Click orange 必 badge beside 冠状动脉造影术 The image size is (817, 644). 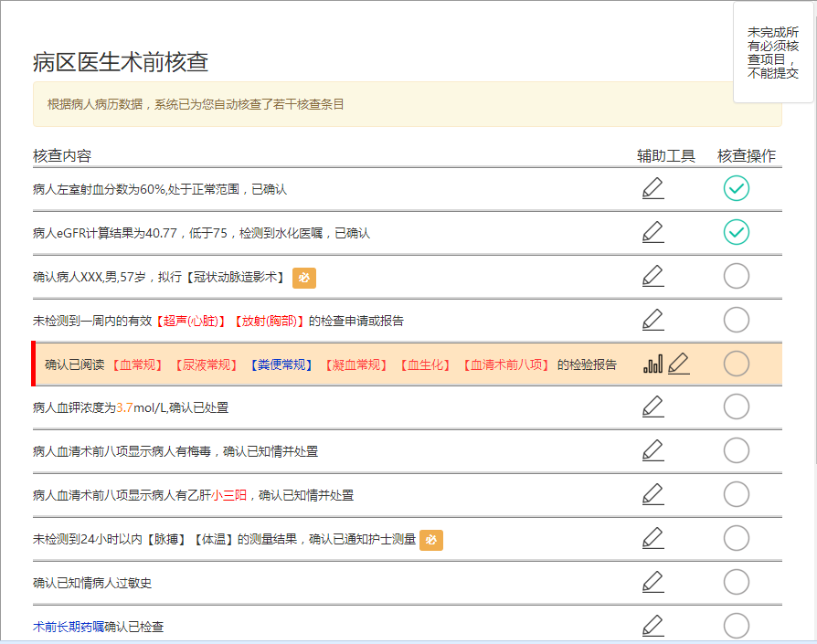coord(304,278)
